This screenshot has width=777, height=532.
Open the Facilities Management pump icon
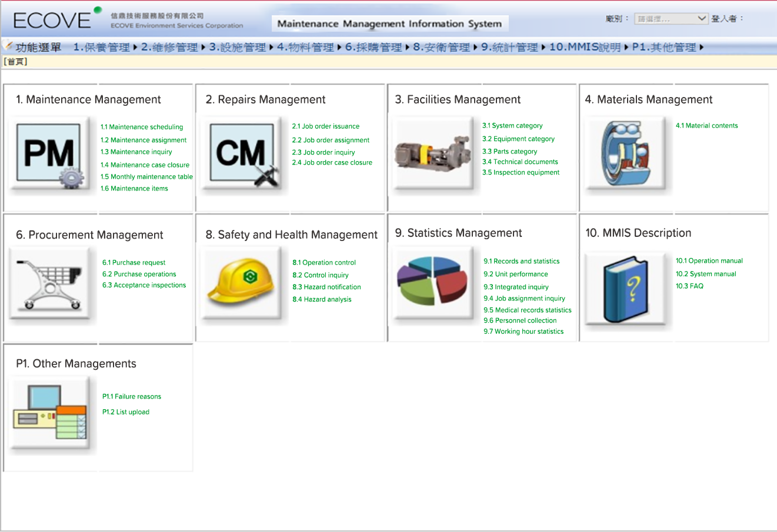[x=432, y=154]
